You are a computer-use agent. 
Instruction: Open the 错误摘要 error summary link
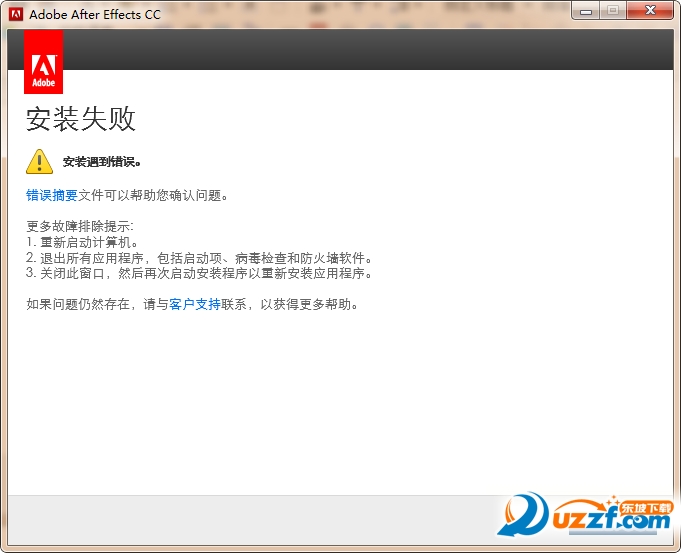pyautogui.click(x=52, y=195)
